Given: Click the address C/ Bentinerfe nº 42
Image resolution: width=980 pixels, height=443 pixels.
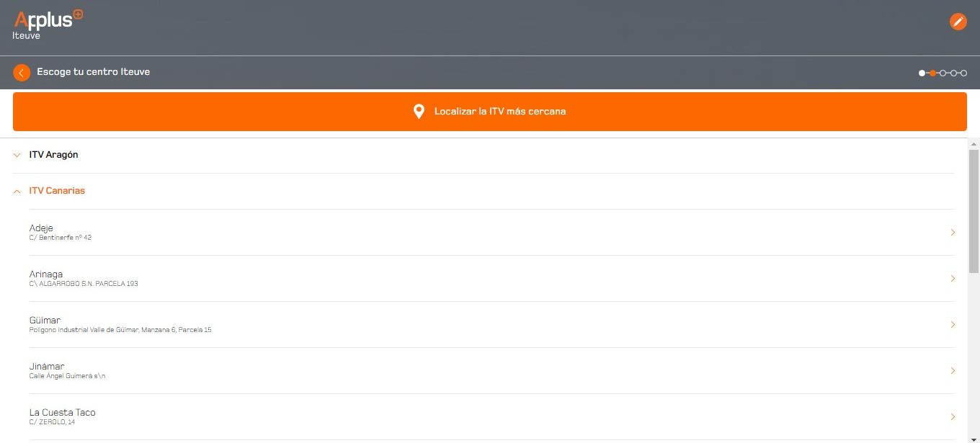Looking at the screenshot, I should (x=61, y=238).
